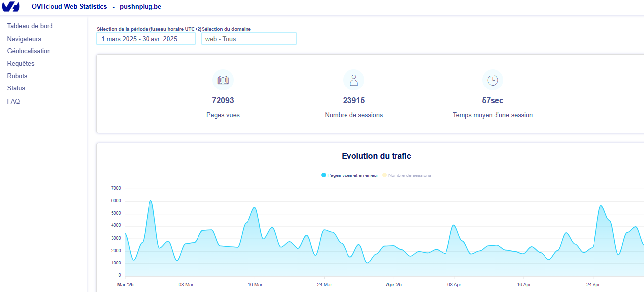Image resolution: width=644 pixels, height=306 pixels.
Task: Click the session time clock icon
Action: [x=493, y=80]
